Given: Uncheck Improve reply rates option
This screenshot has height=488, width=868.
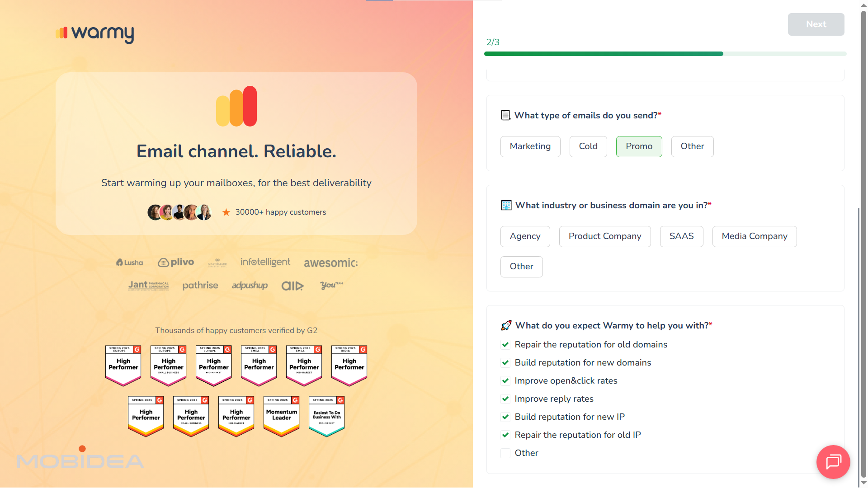Looking at the screenshot, I should pos(505,399).
